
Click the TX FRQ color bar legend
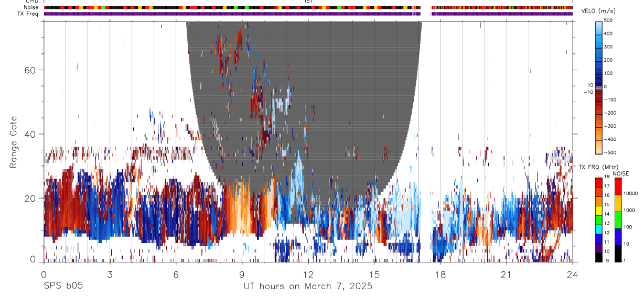pyautogui.click(x=599, y=220)
